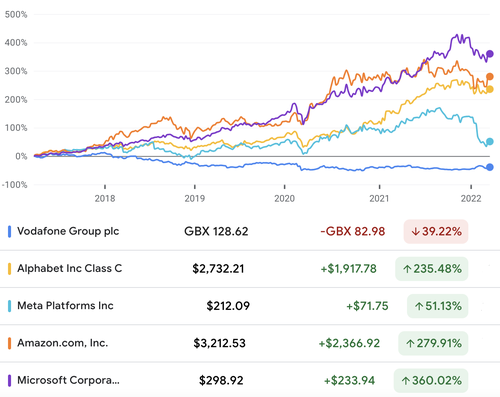Open the Alphabet Inc Class C row

[x=250, y=269]
